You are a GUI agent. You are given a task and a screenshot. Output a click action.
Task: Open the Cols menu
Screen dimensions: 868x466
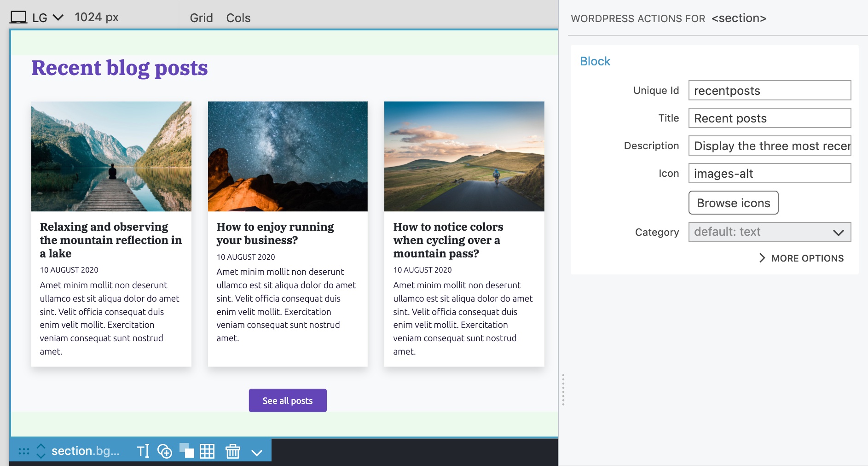[x=238, y=18]
